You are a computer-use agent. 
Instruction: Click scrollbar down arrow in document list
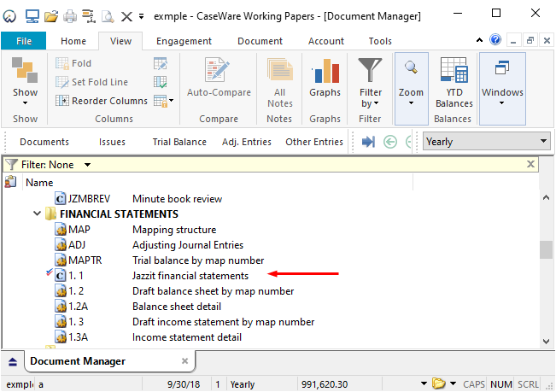[x=546, y=342]
